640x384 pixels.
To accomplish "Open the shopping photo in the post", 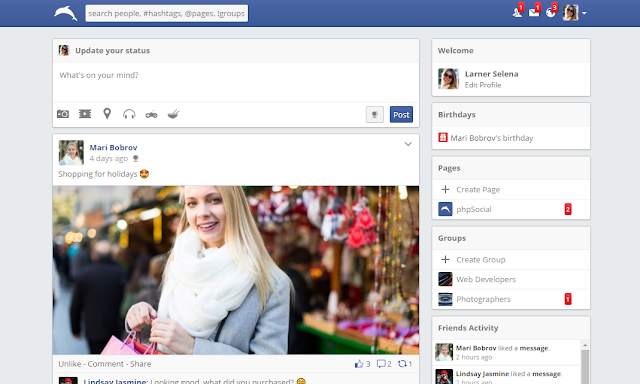I will (236, 270).
